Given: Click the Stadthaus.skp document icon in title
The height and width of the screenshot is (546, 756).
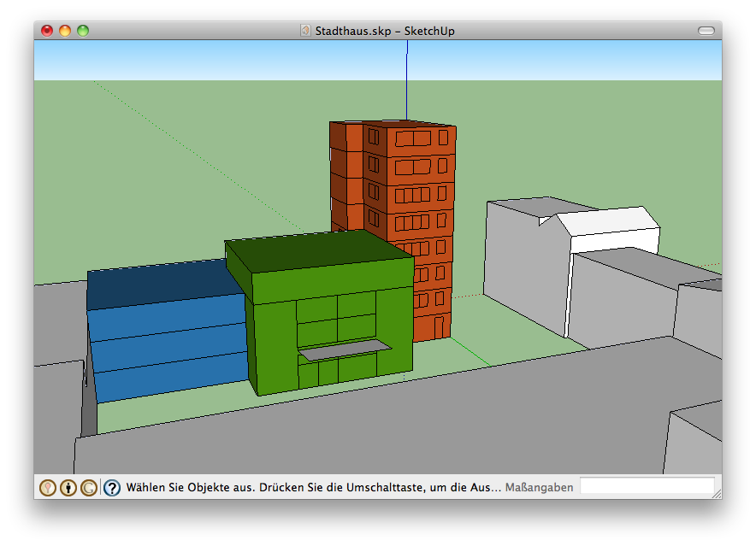Looking at the screenshot, I should (x=305, y=31).
